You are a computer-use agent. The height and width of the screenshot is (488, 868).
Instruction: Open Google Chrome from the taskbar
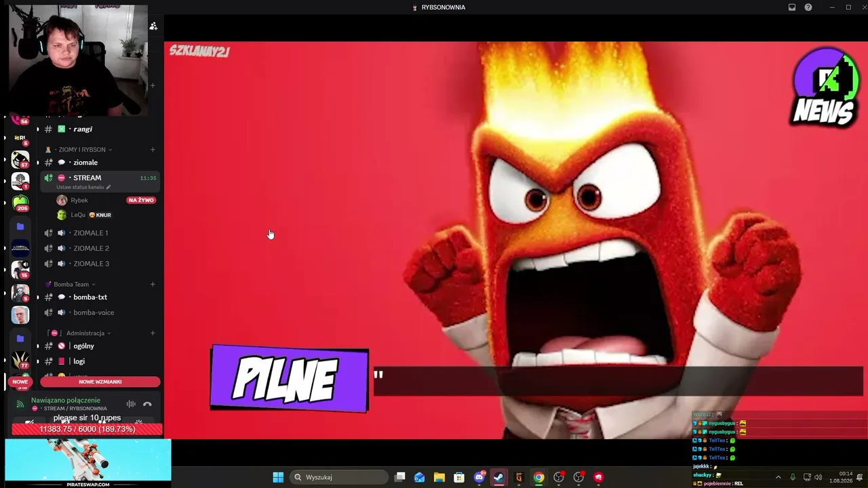click(538, 477)
